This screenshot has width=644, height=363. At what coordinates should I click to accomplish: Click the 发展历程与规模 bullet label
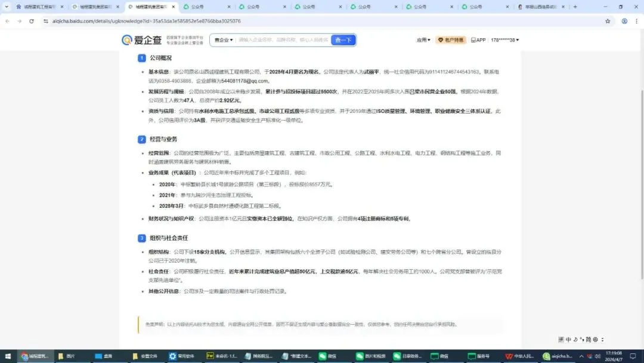[x=166, y=92]
